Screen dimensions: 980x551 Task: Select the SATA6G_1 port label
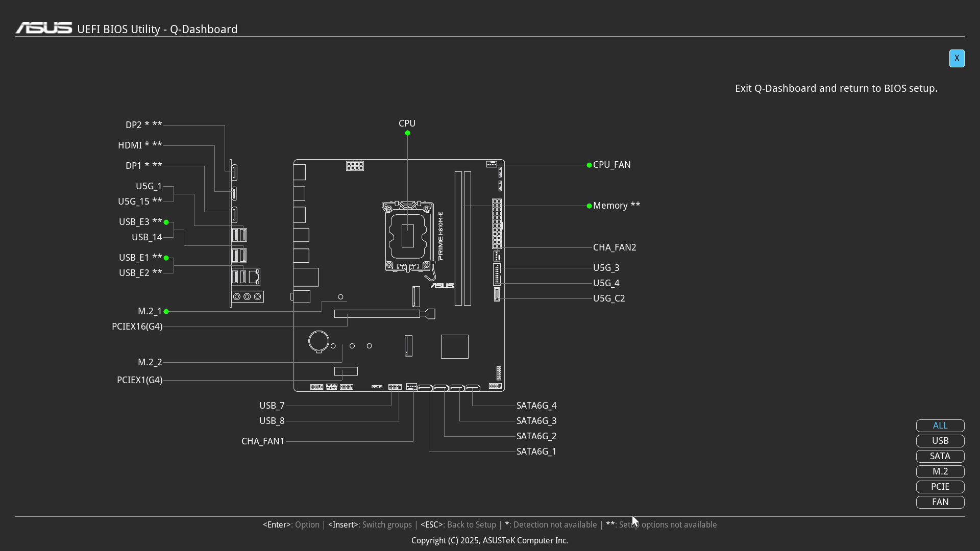coord(536,452)
